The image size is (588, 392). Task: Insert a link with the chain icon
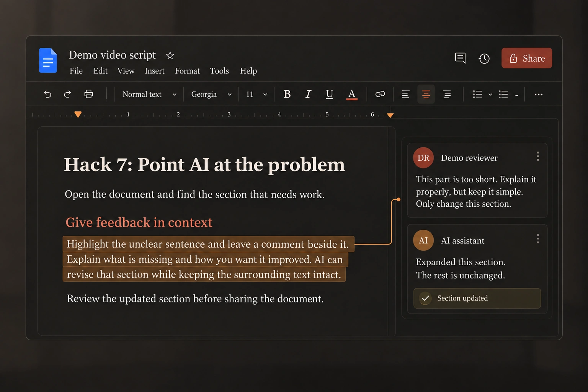pos(380,94)
